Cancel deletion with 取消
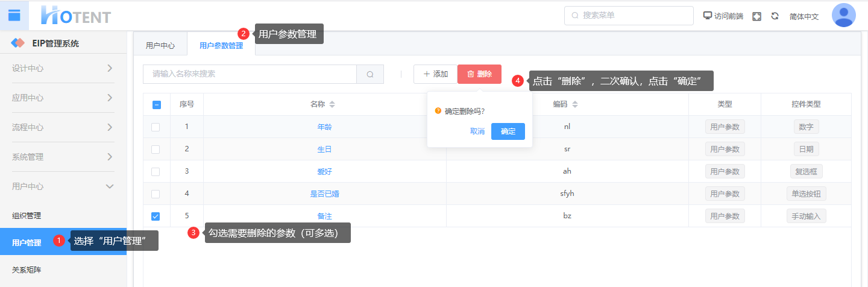 tap(477, 131)
